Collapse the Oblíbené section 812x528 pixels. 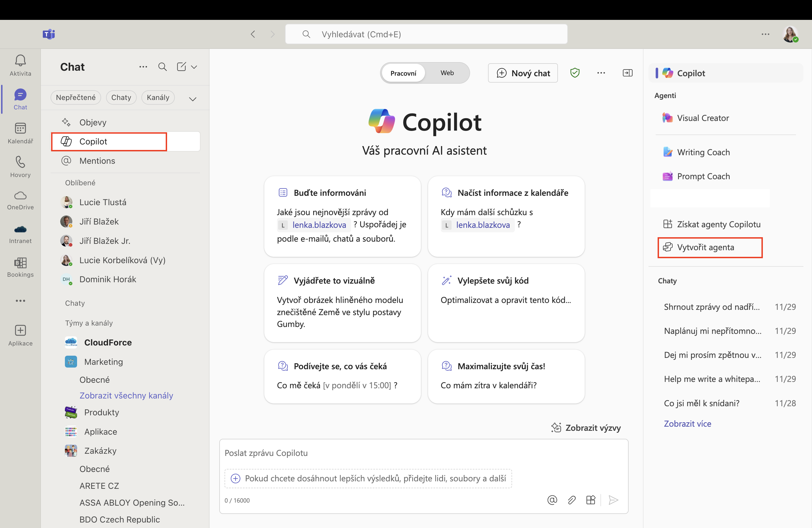click(x=80, y=183)
